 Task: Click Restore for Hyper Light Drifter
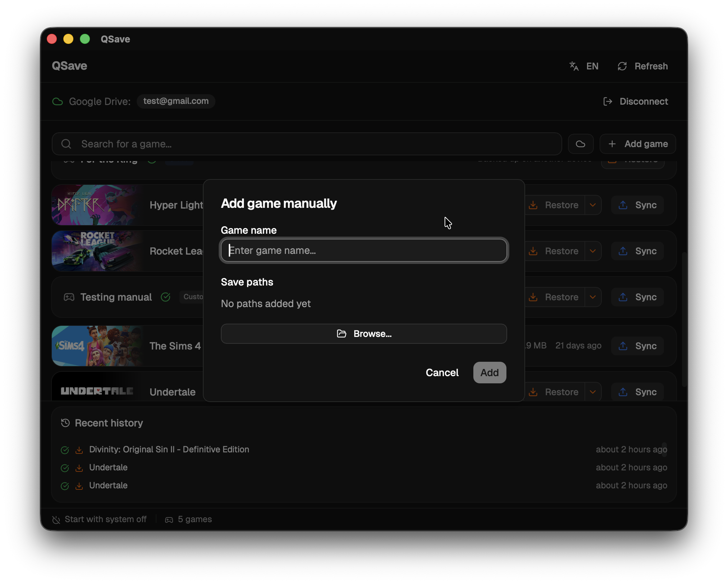click(x=555, y=205)
